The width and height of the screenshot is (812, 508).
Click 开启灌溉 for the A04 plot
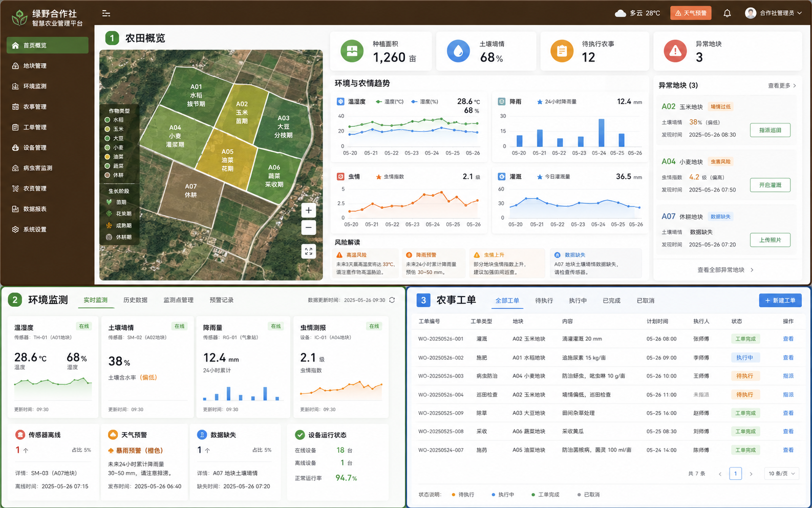pos(770,185)
